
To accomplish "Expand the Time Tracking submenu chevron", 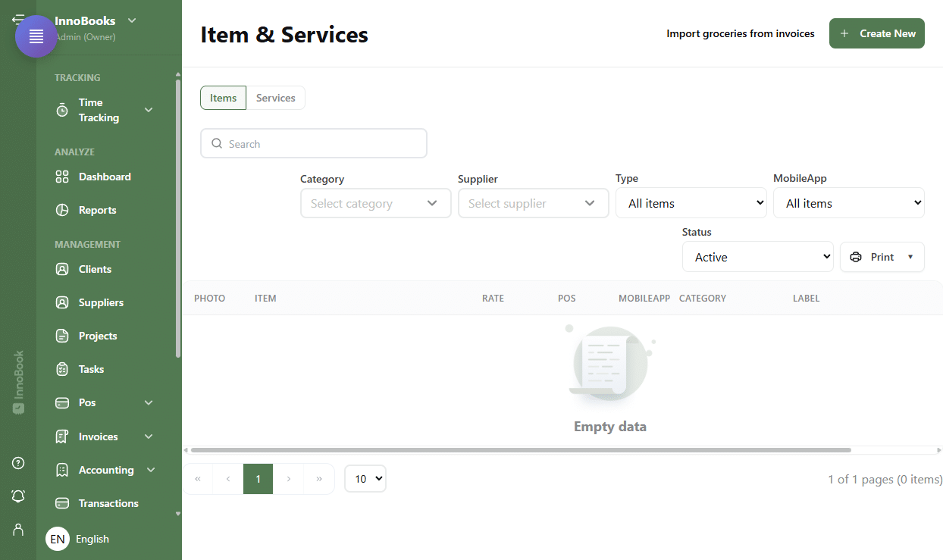I will pyautogui.click(x=149, y=110).
